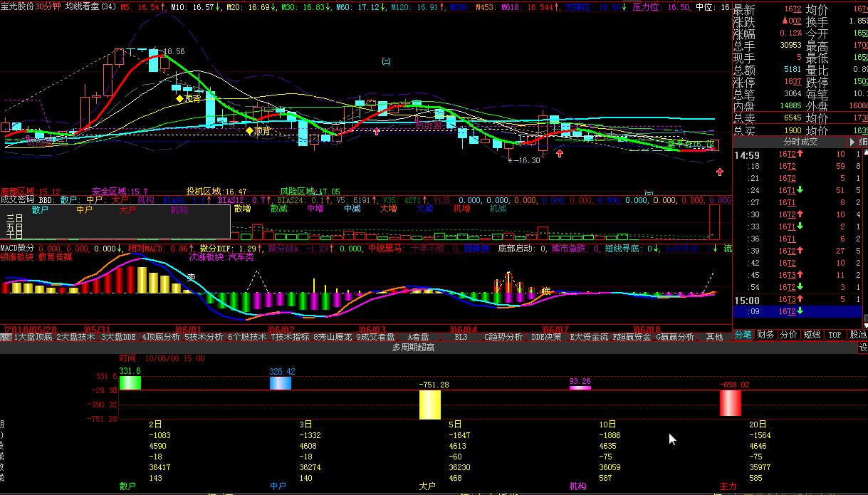Select the 分笔 tab in quote panel
The height and width of the screenshot is (495, 868).
[x=743, y=334]
